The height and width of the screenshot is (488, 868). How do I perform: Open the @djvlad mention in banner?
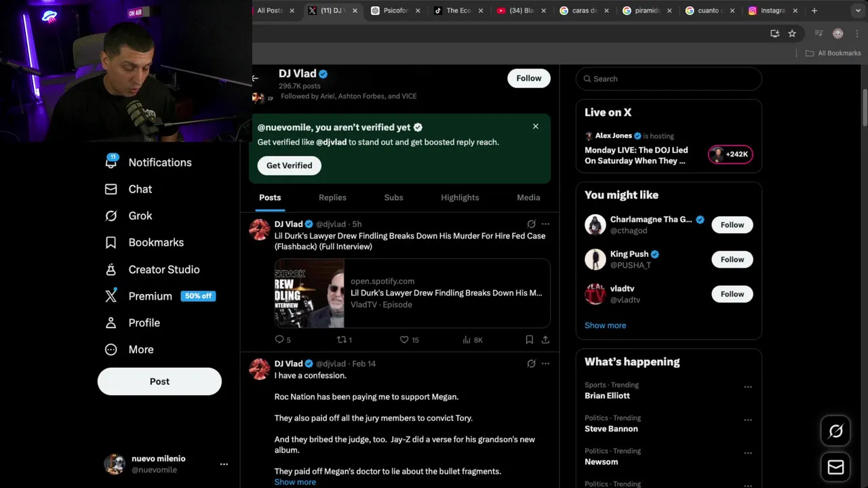click(331, 142)
